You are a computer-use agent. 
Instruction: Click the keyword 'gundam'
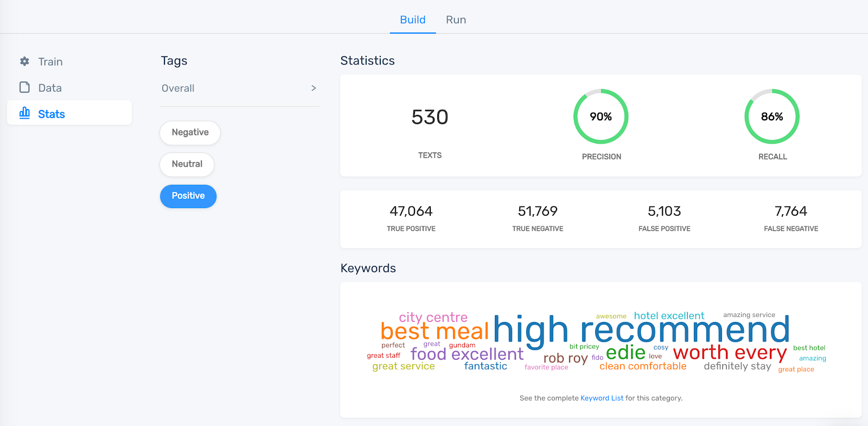[x=462, y=345]
